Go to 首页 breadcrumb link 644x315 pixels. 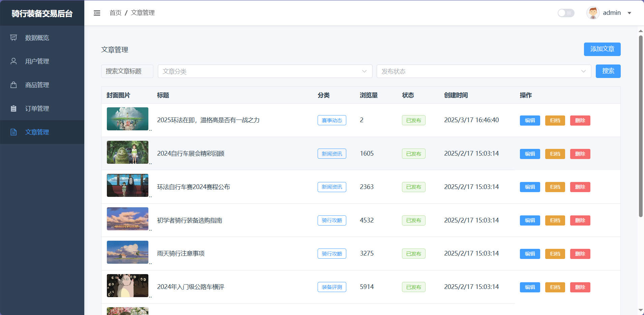coord(115,13)
